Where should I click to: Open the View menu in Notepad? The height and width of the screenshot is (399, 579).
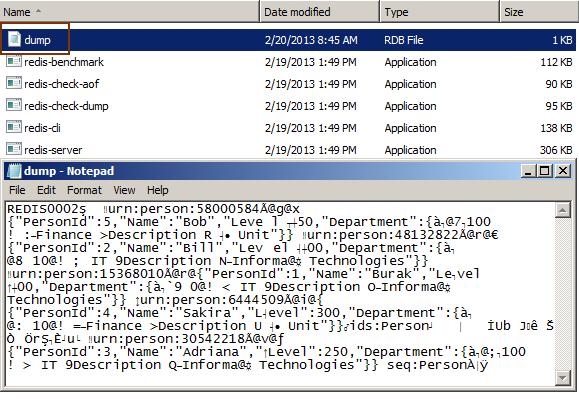pos(124,190)
